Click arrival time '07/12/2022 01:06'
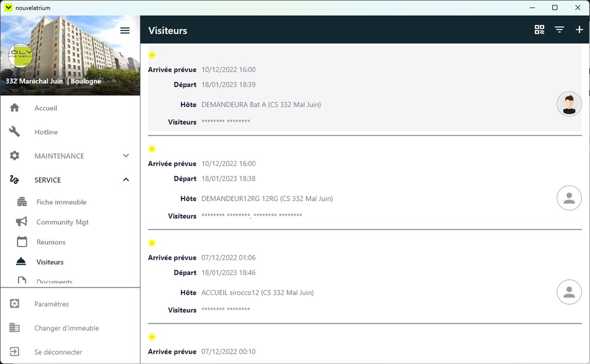Screen dimensions: 590x364 coord(228,258)
